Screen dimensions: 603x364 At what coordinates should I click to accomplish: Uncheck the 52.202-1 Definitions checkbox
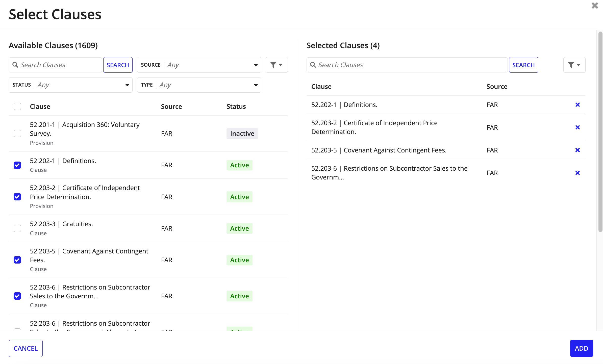(17, 165)
